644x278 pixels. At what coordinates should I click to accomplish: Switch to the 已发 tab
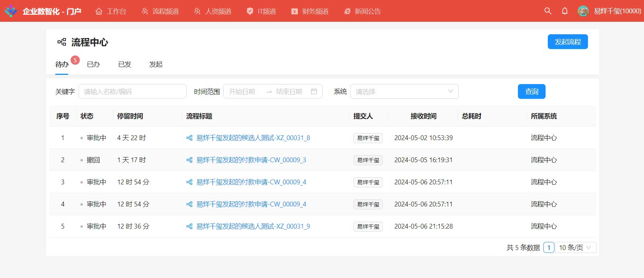[x=125, y=64]
